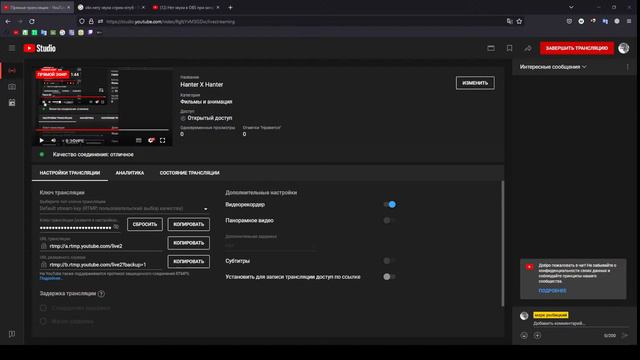Select the first stream delay radio option
Viewport: 640px width, 360px height.
click(x=43, y=308)
